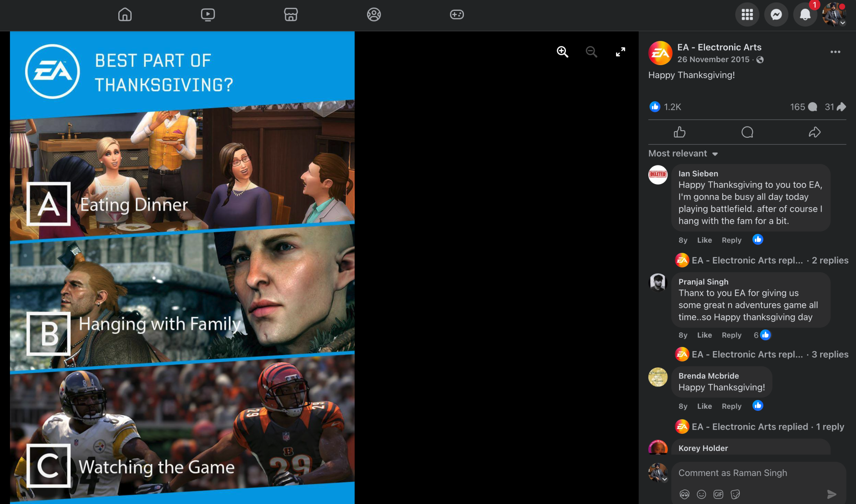Open the emoji picker in comment box

point(701,494)
